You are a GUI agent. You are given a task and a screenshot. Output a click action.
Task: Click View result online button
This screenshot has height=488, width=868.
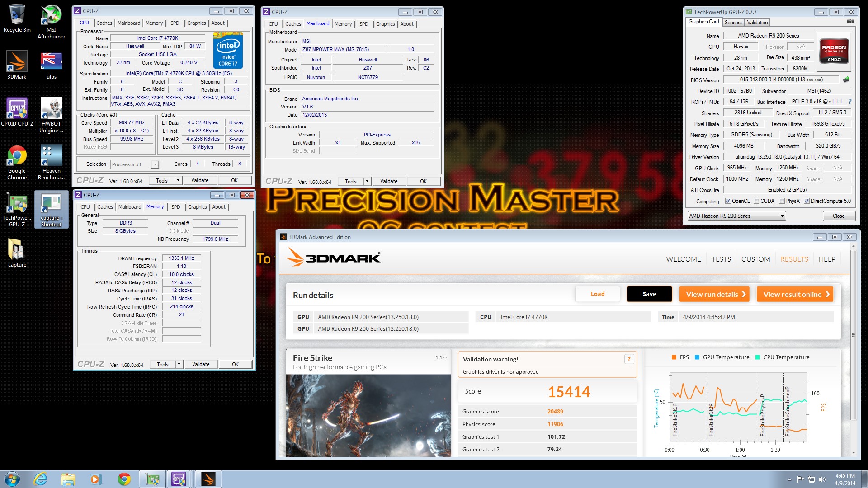pyautogui.click(x=795, y=294)
